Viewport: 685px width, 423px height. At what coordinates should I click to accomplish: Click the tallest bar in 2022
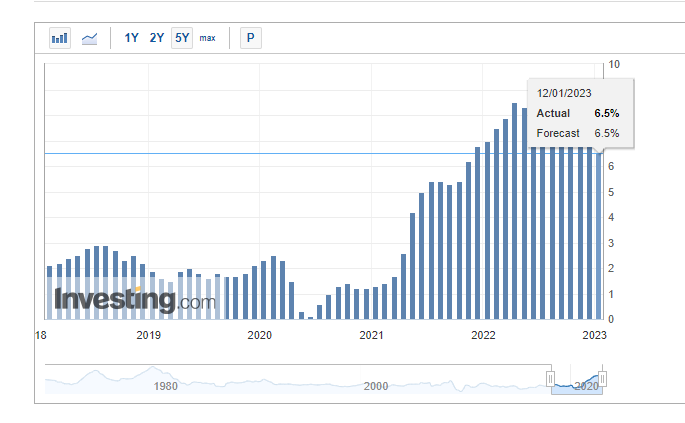[515, 211]
